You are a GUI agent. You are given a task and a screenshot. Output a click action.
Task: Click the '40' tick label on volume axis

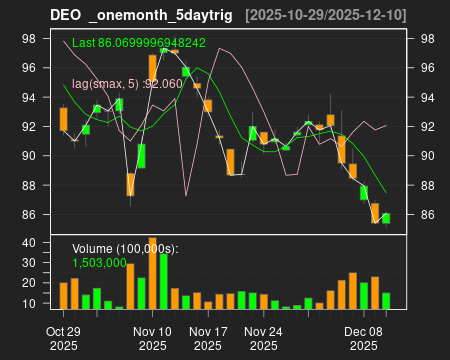[x=29, y=243]
